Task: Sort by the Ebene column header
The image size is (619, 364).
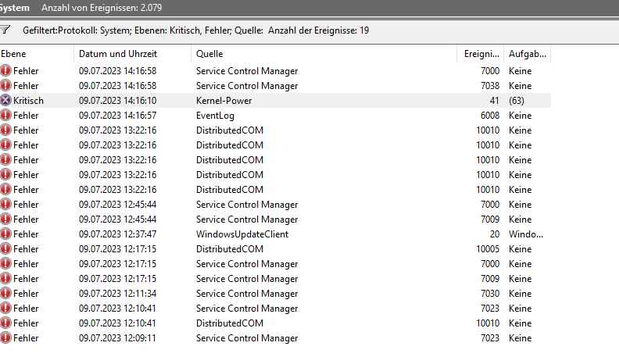Action: (x=35, y=54)
